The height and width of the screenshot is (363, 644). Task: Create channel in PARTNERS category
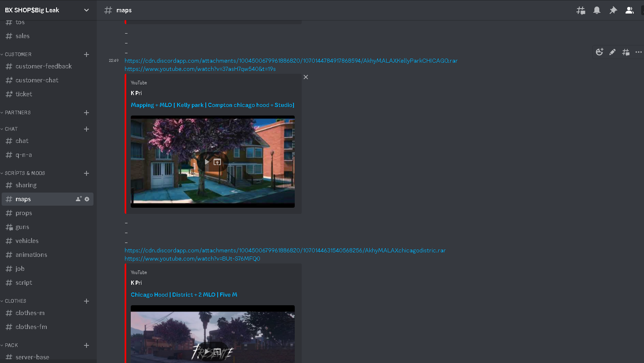(86, 113)
